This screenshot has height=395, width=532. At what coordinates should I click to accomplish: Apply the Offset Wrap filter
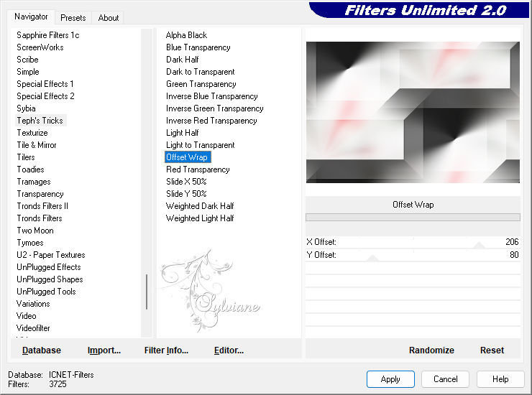(x=390, y=379)
